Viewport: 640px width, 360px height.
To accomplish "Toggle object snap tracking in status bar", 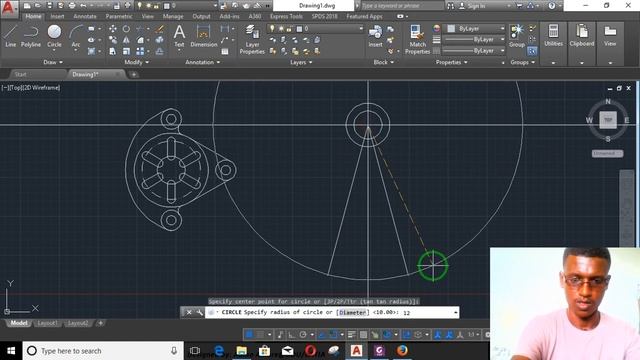I will [322, 335].
